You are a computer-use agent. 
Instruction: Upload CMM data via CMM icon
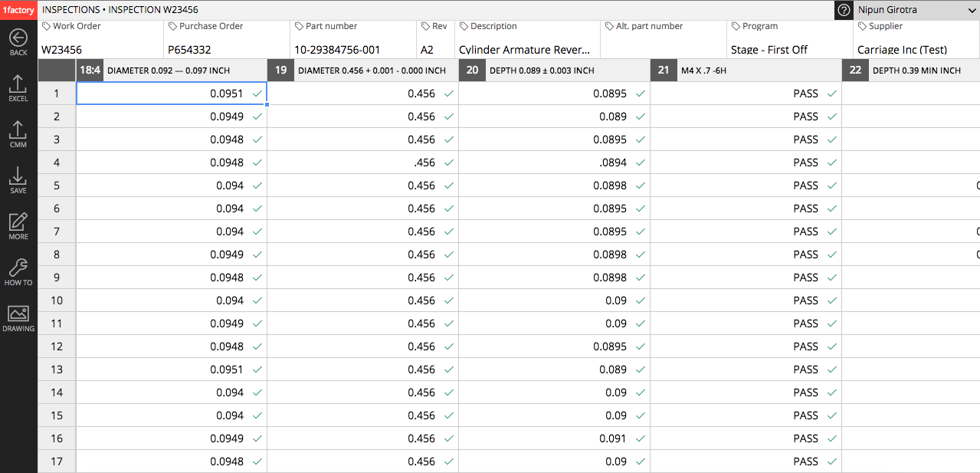(x=18, y=130)
